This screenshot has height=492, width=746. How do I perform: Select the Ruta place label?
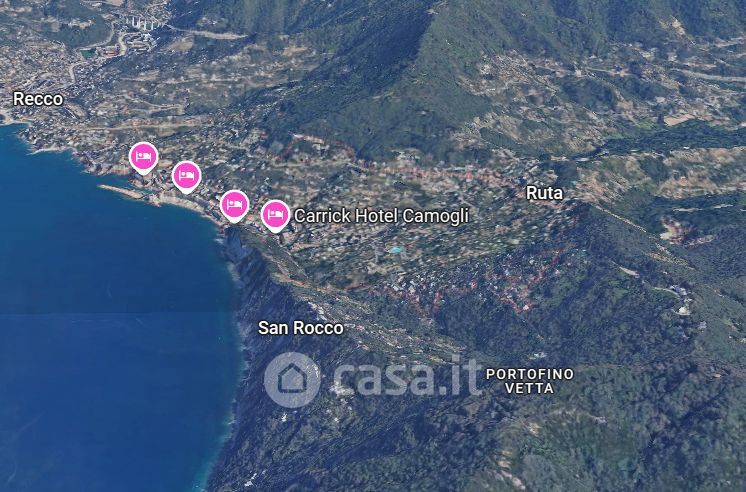point(544,193)
